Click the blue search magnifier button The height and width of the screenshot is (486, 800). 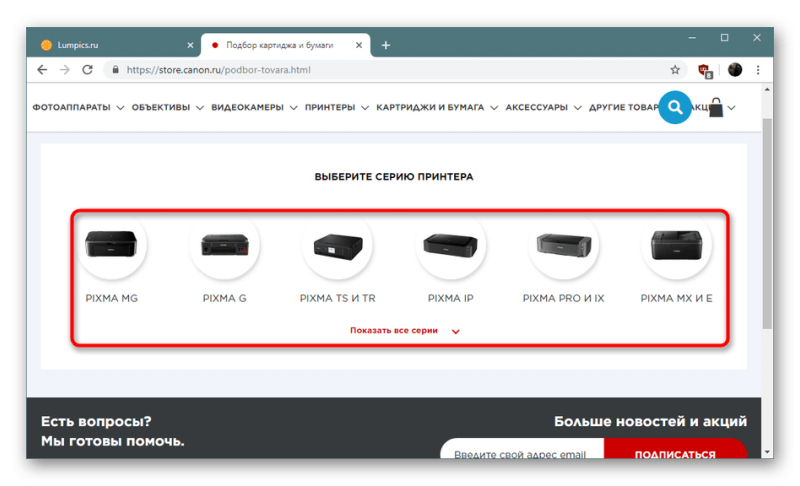click(x=675, y=107)
